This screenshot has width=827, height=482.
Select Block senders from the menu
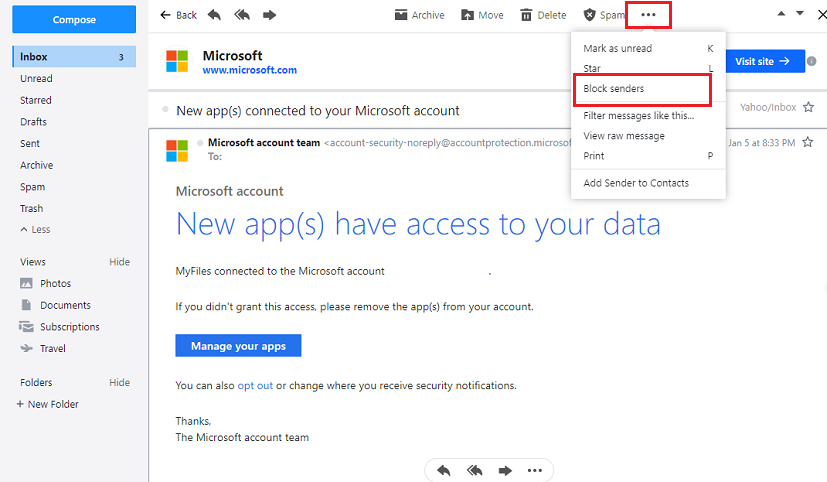click(x=614, y=89)
